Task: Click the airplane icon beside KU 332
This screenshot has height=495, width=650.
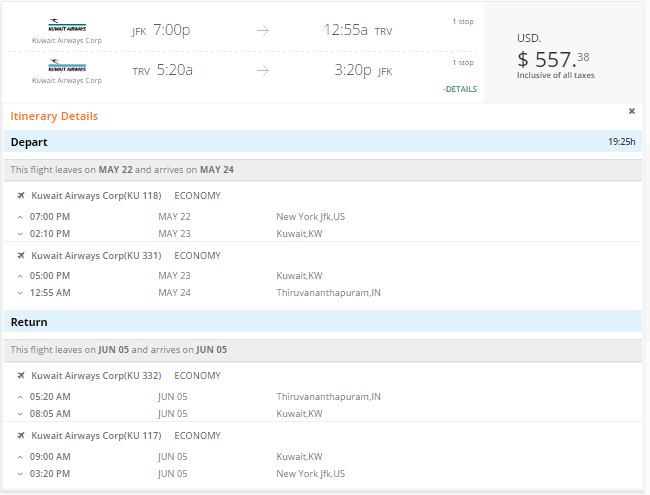Action: [21, 376]
